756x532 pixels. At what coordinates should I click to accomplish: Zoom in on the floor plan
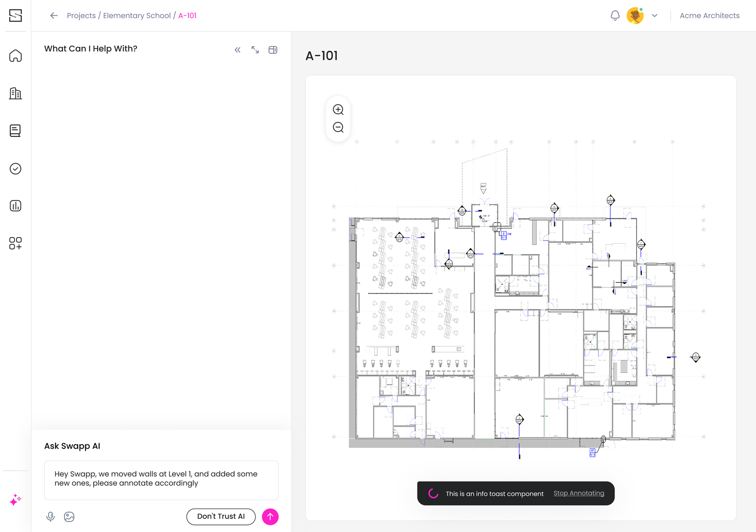(x=338, y=110)
